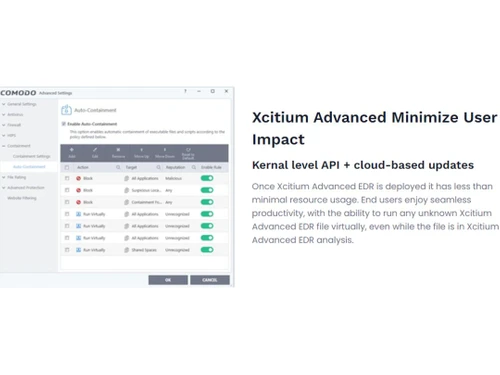Click the Auto-Containment panel header icon
Image resolution: width=500 pixels, height=375 pixels.
click(66, 110)
